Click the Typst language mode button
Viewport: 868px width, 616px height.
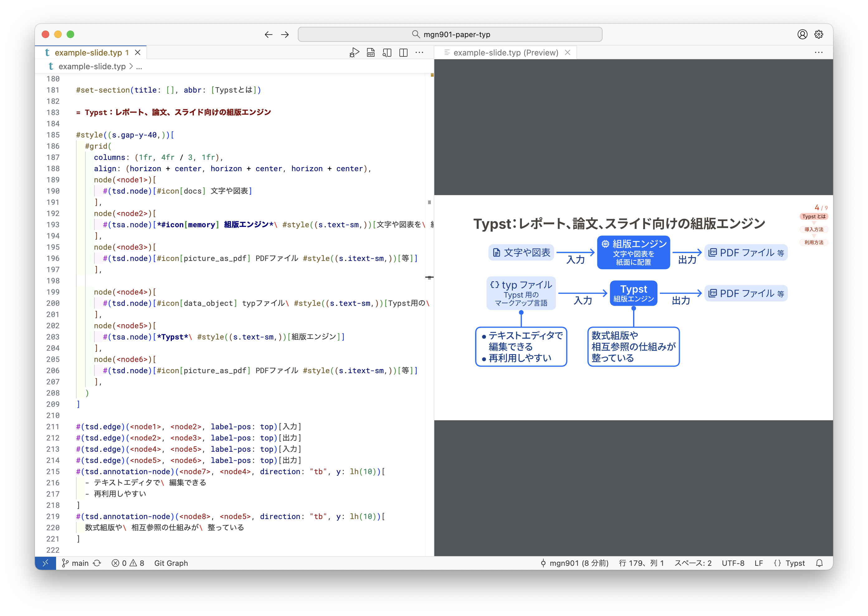point(789,563)
